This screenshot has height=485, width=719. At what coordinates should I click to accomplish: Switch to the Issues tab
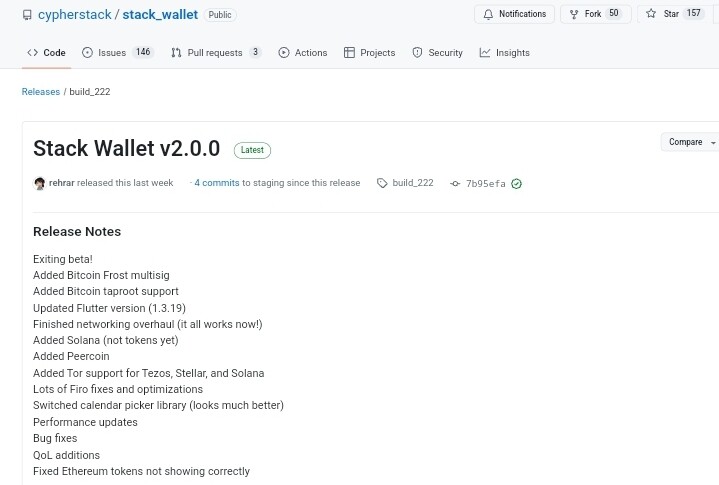pyautogui.click(x=117, y=53)
